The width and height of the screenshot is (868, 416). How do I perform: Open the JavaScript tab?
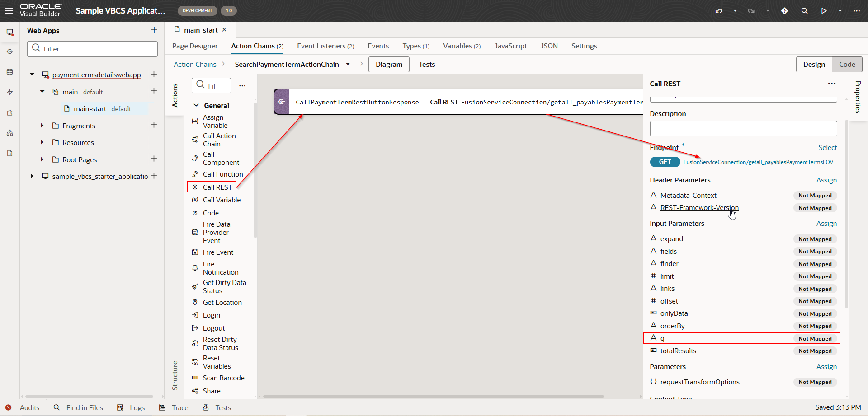[510, 46]
